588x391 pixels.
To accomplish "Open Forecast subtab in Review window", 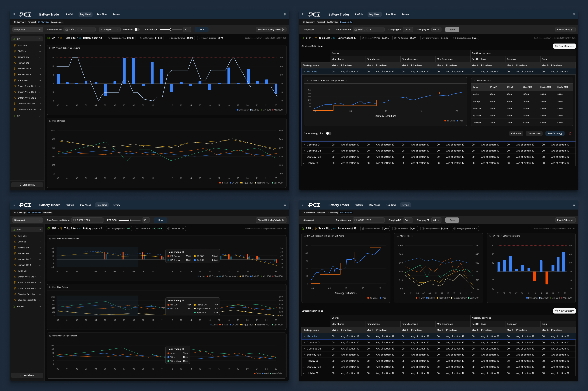I will click(321, 213).
